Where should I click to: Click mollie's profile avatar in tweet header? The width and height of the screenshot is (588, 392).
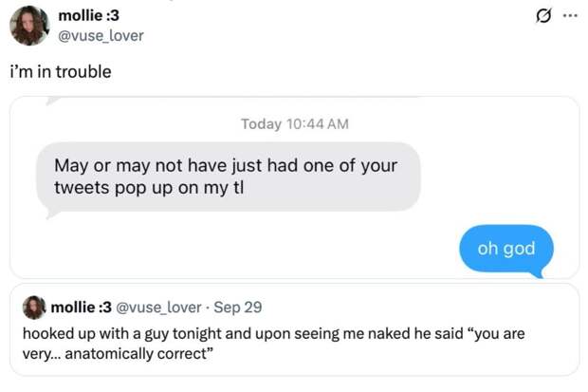pyautogui.click(x=29, y=26)
